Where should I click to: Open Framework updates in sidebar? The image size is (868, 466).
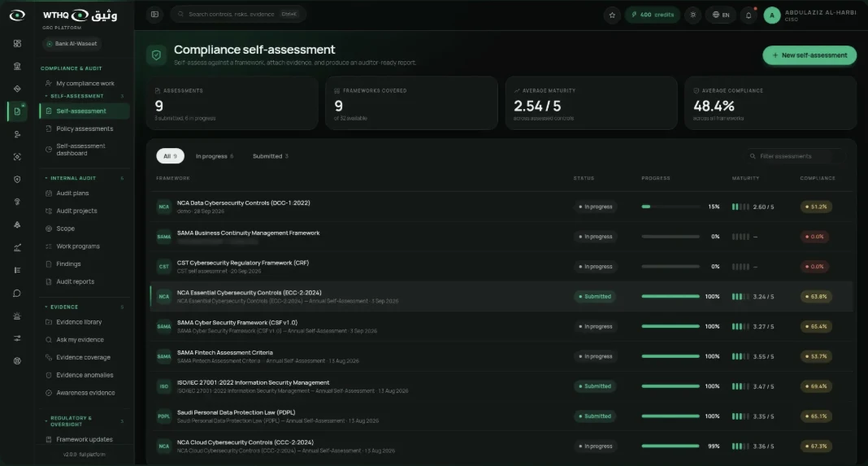[85, 439]
